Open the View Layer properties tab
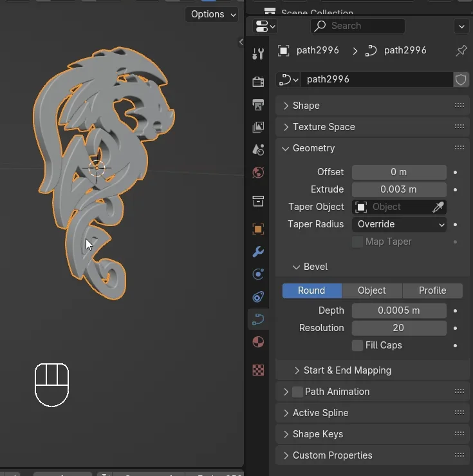 click(x=258, y=127)
